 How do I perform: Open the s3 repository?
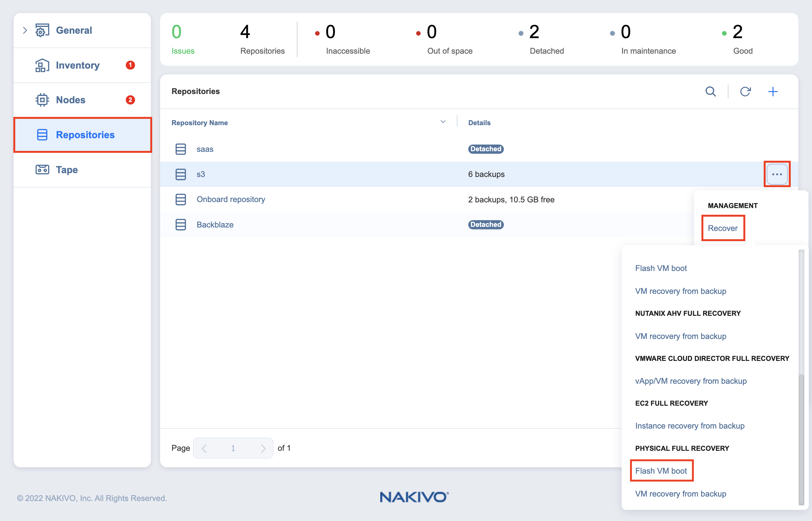[x=201, y=174]
